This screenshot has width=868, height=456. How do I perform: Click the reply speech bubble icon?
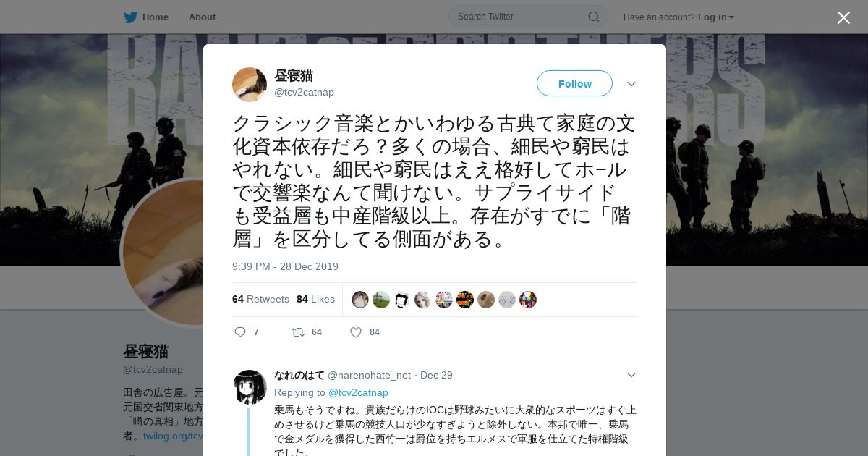(240, 332)
